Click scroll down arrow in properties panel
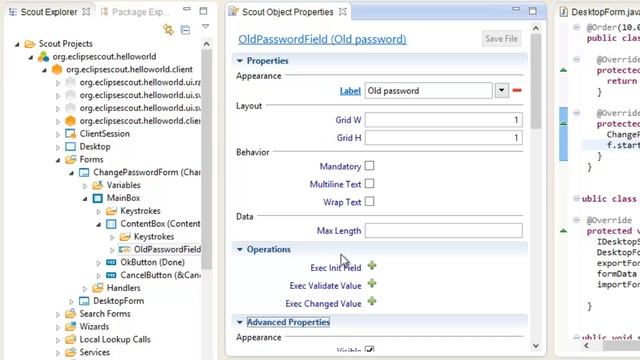 click(536, 346)
